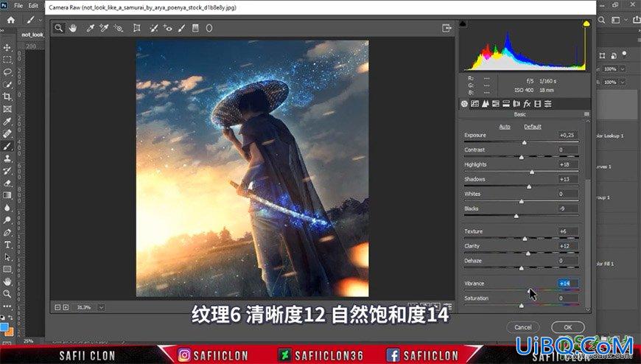Click the zoom in plus button below preview
The width and height of the screenshot is (641, 364).
(66, 307)
